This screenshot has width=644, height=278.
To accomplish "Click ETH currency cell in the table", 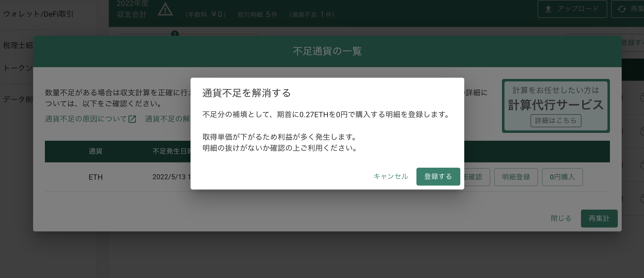I will (95, 177).
